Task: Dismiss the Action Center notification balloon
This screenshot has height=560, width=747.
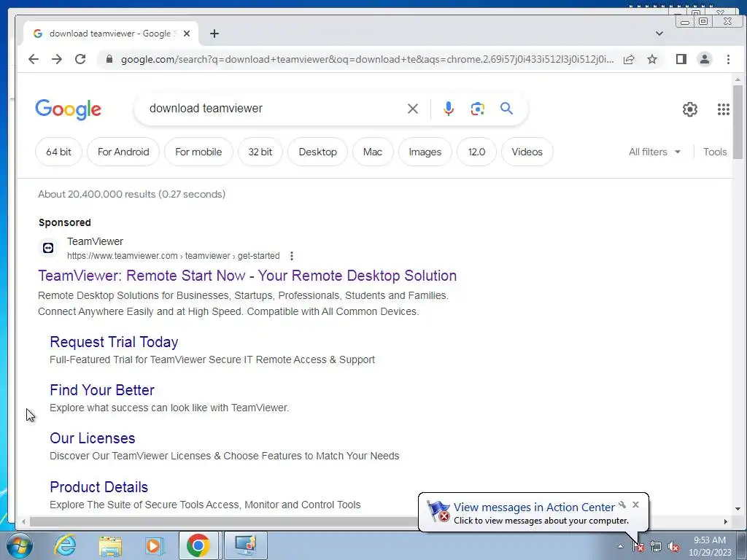Action: point(635,505)
